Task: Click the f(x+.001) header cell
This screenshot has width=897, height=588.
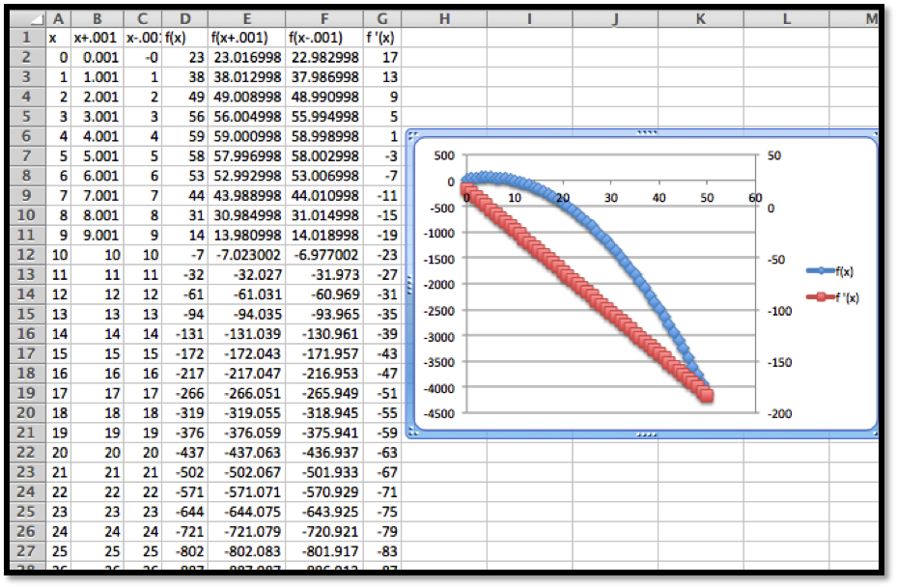Action: click(x=247, y=38)
